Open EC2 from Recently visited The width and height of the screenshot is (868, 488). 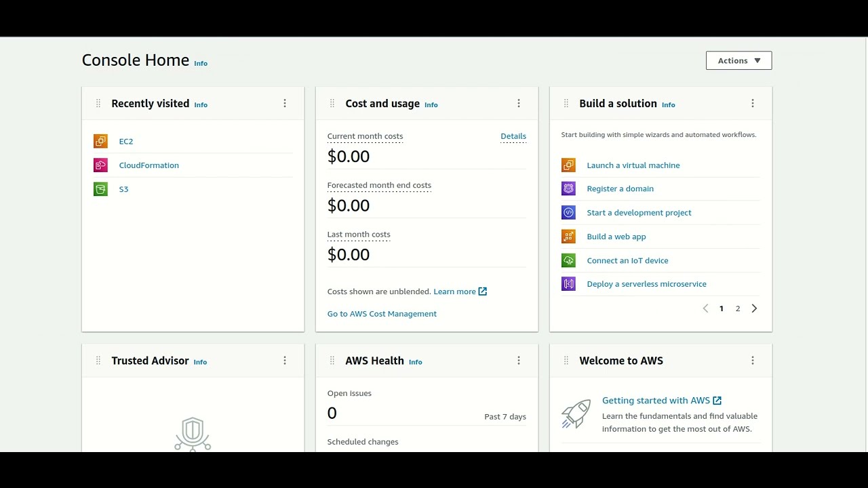coord(126,142)
